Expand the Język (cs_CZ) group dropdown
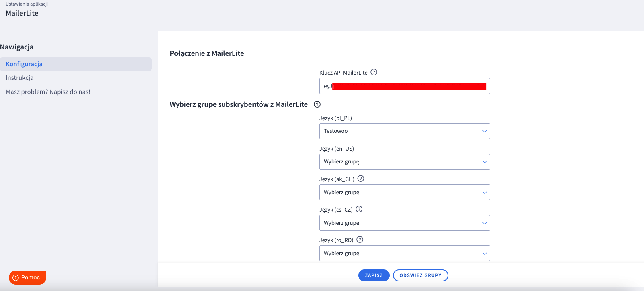 (405, 223)
